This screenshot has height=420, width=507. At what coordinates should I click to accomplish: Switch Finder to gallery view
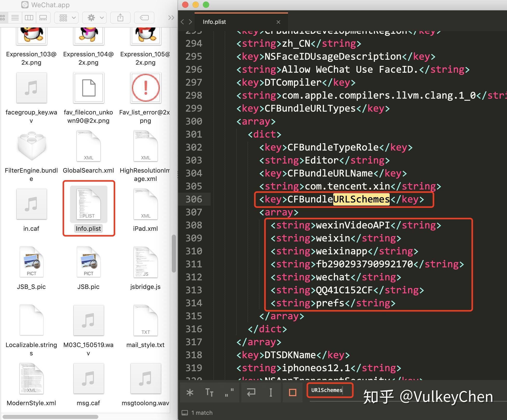click(x=43, y=18)
